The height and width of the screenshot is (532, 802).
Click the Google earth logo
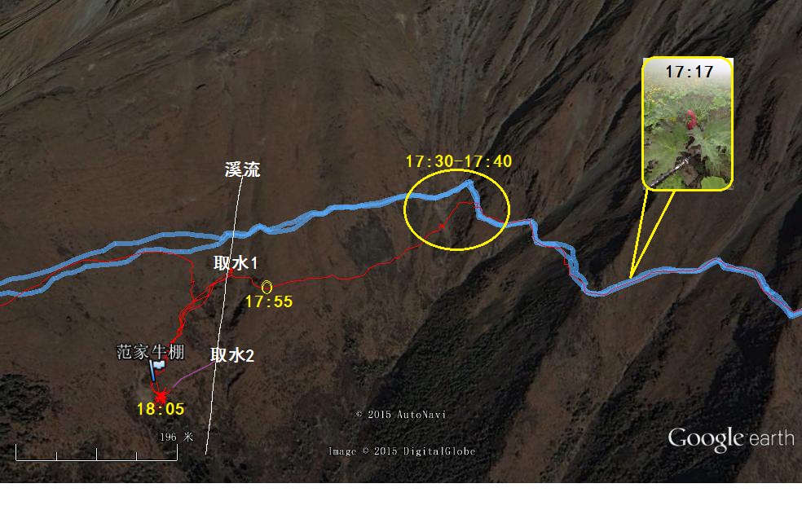tap(731, 439)
